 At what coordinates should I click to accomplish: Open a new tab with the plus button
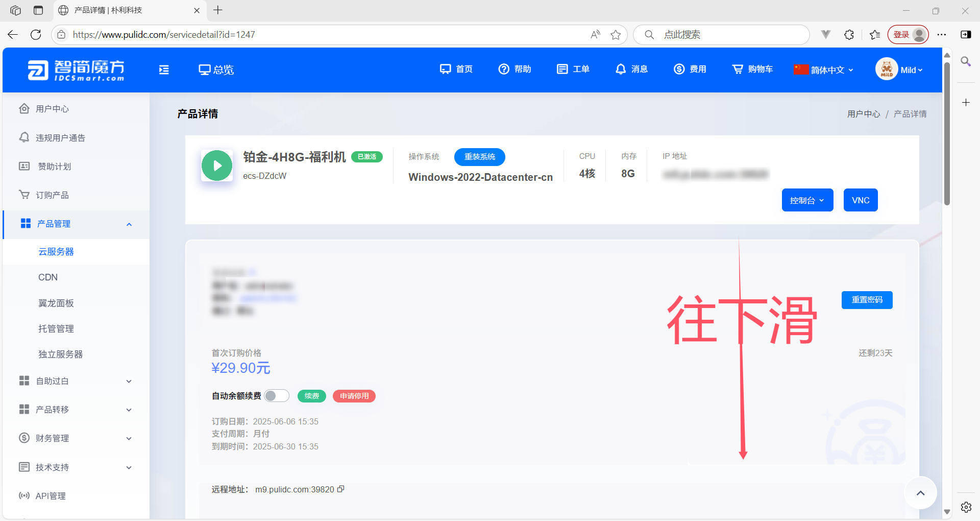pyautogui.click(x=218, y=10)
